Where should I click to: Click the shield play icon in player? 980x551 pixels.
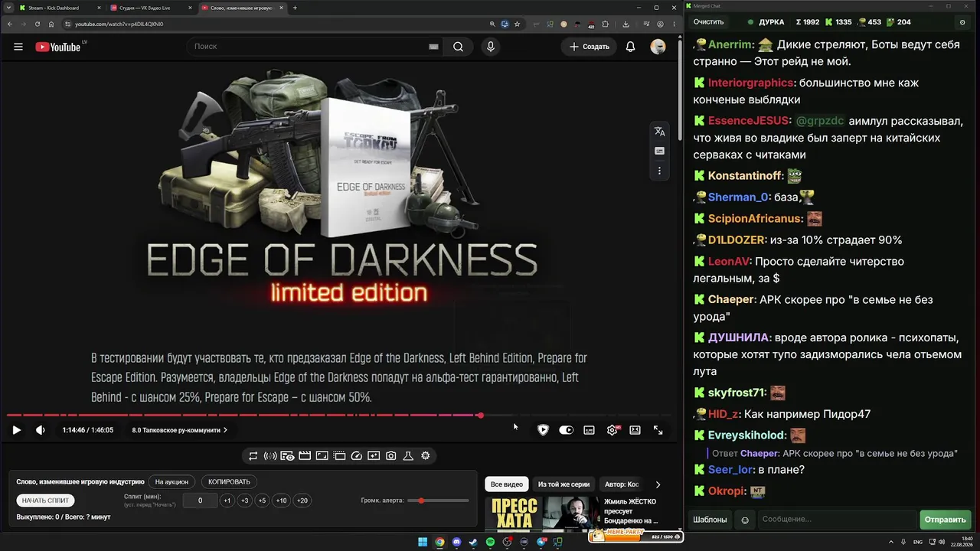click(543, 430)
